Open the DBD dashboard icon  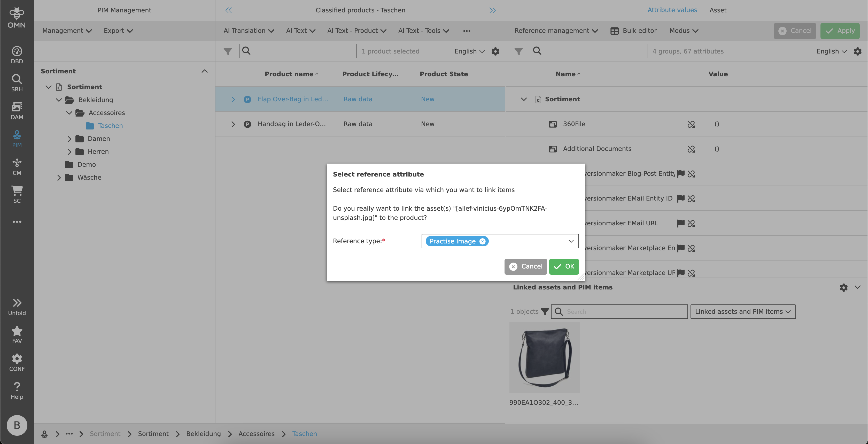tap(17, 55)
